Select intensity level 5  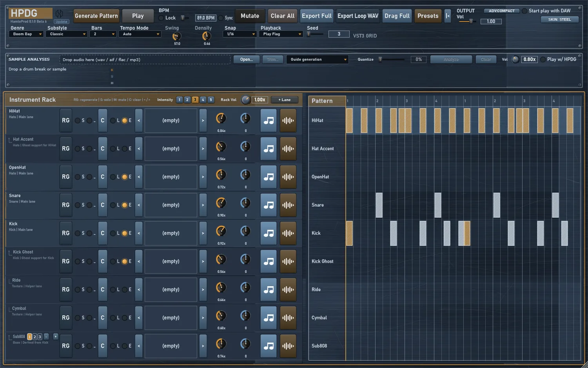[211, 100]
